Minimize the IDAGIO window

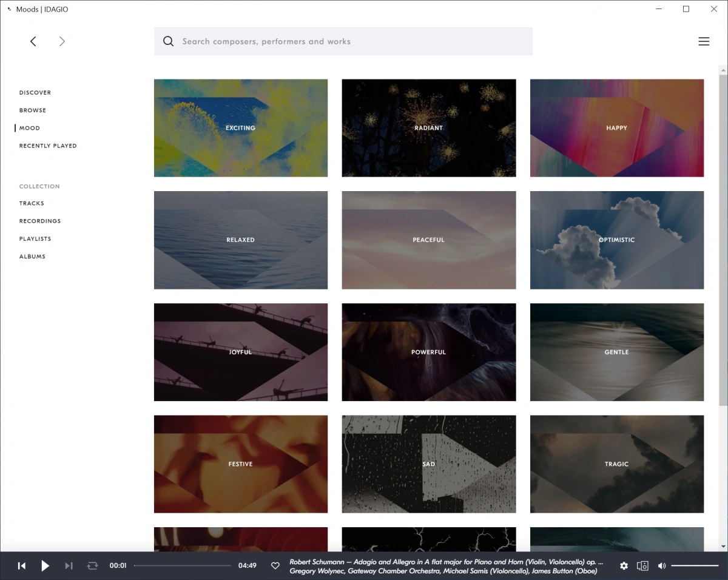point(658,9)
